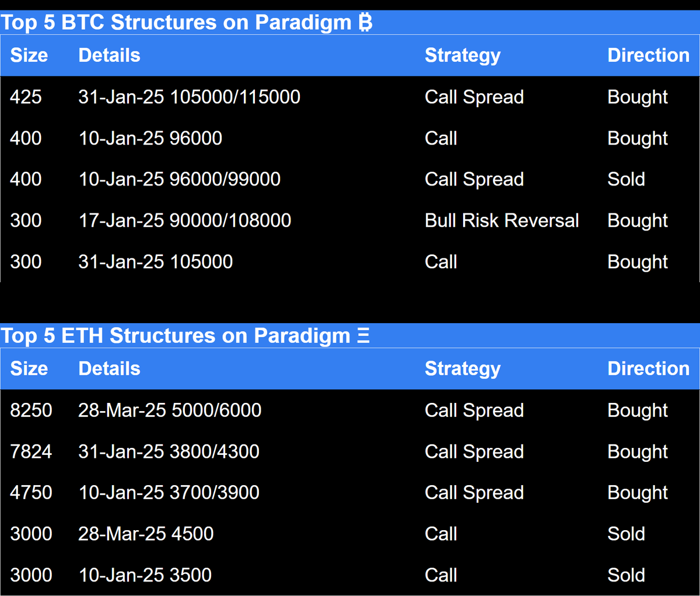Click size 3000 in "28-Mar-25 4500" row
This screenshot has height=596, width=700.
point(31,534)
